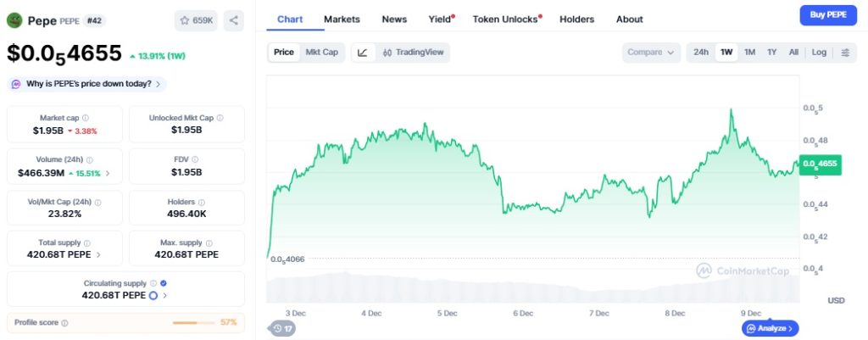Add Pepe to watchlist with star button
The height and width of the screenshot is (340, 868).
(196, 20)
